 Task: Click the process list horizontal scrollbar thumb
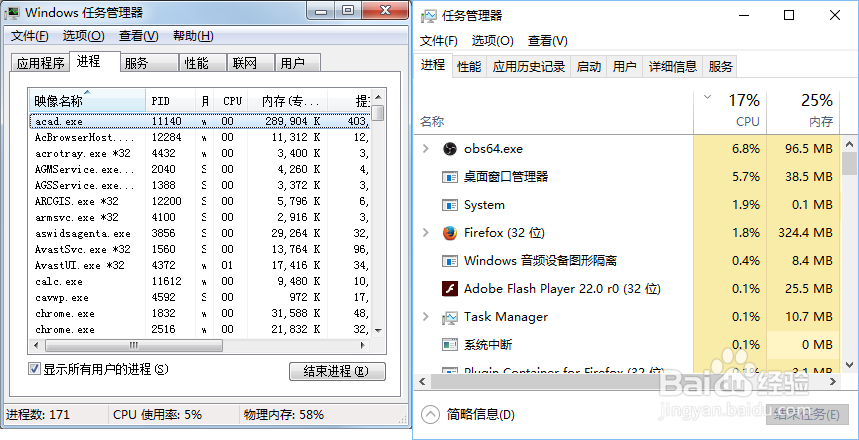click(134, 346)
